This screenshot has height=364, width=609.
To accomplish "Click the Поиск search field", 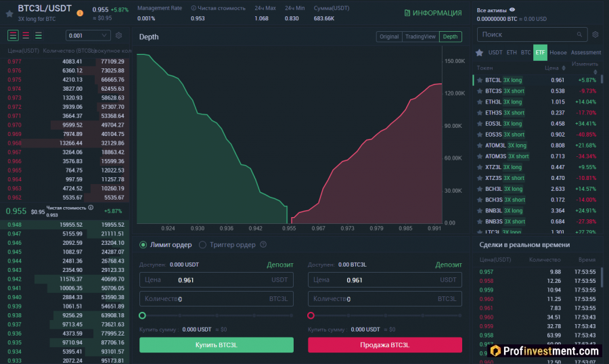I will [x=532, y=35].
